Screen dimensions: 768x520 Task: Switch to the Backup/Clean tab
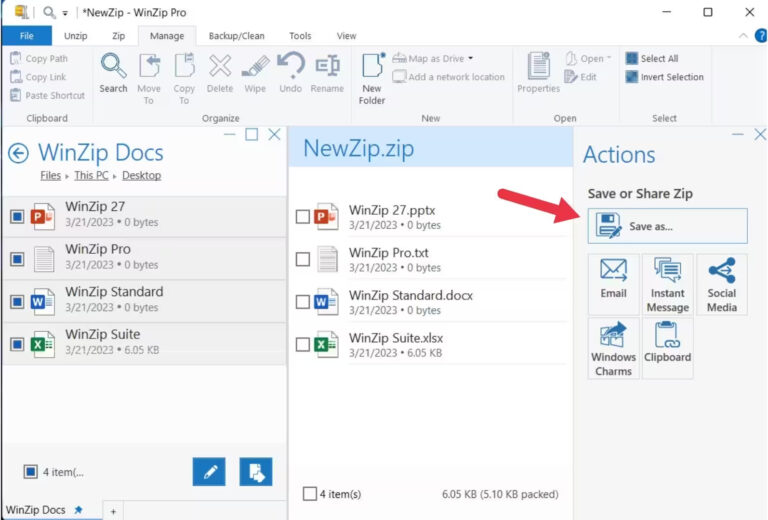pyautogui.click(x=236, y=36)
